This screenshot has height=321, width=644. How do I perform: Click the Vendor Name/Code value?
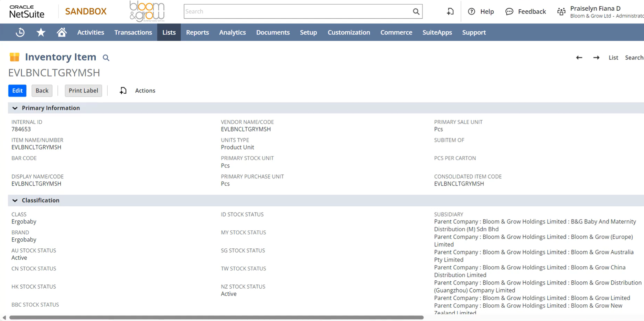coord(246,129)
